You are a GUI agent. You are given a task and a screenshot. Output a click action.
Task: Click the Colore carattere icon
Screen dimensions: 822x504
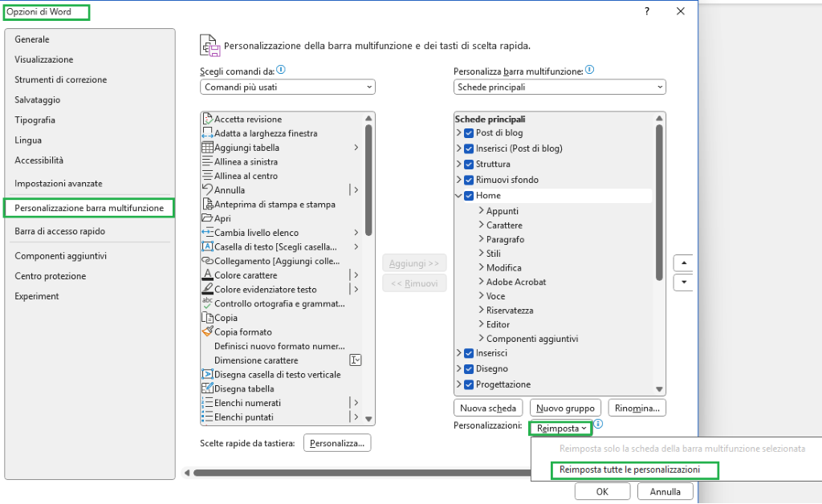click(208, 274)
